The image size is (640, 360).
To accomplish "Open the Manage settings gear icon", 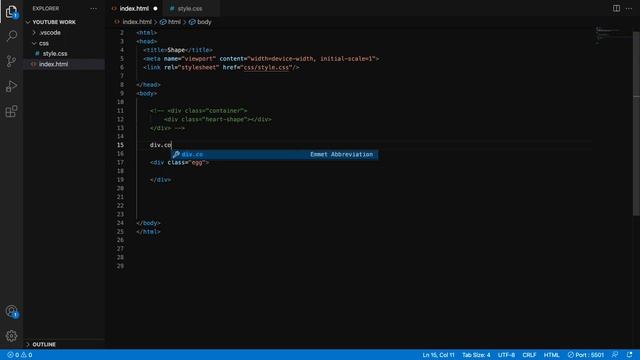I will tap(11, 336).
